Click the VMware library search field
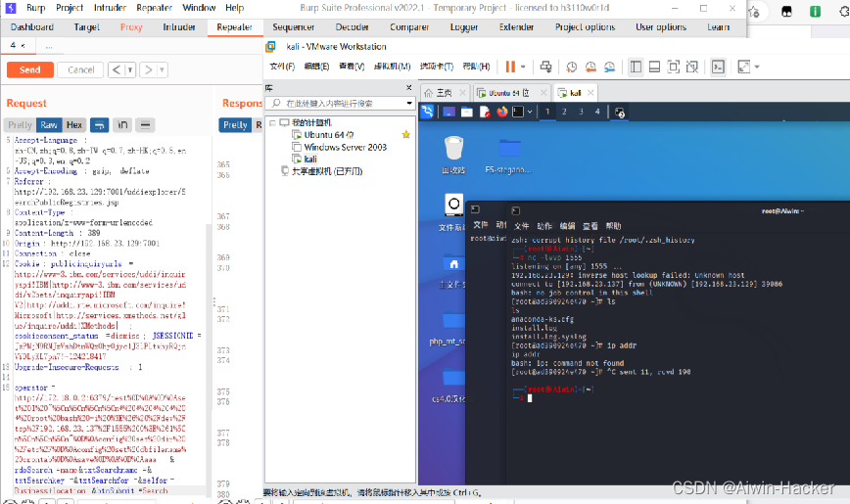850x504 pixels. pyautogui.click(x=338, y=103)
